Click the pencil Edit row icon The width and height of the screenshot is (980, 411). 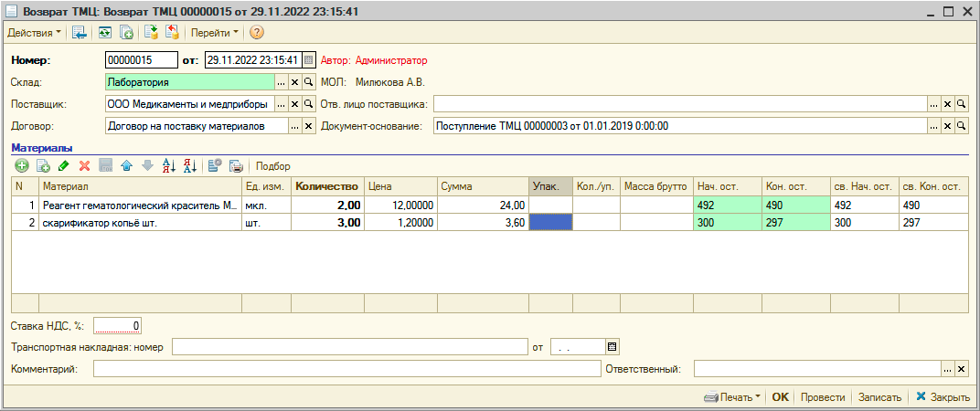click(63, 166)
